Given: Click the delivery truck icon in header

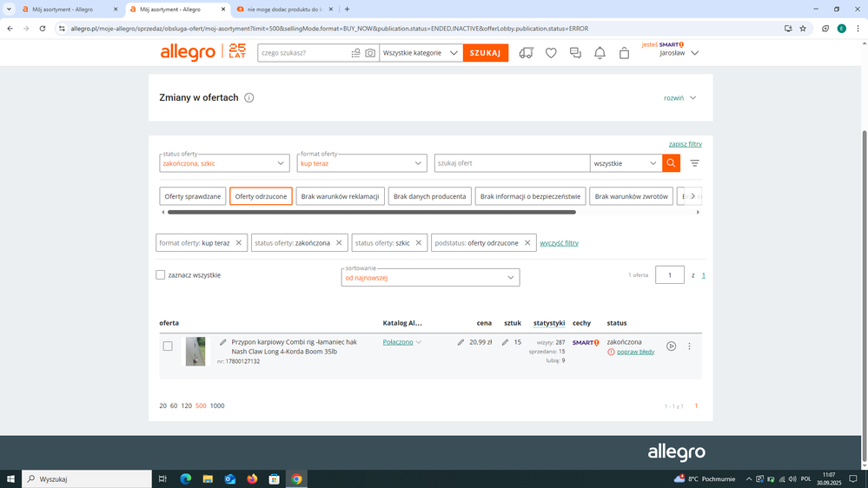Looking at the screenshot, I should point(526,53).
